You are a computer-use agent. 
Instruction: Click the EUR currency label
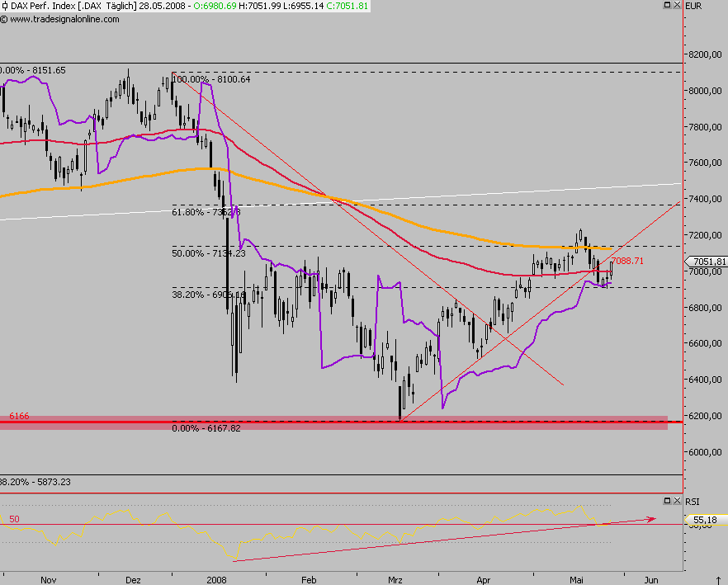[693, 6]
